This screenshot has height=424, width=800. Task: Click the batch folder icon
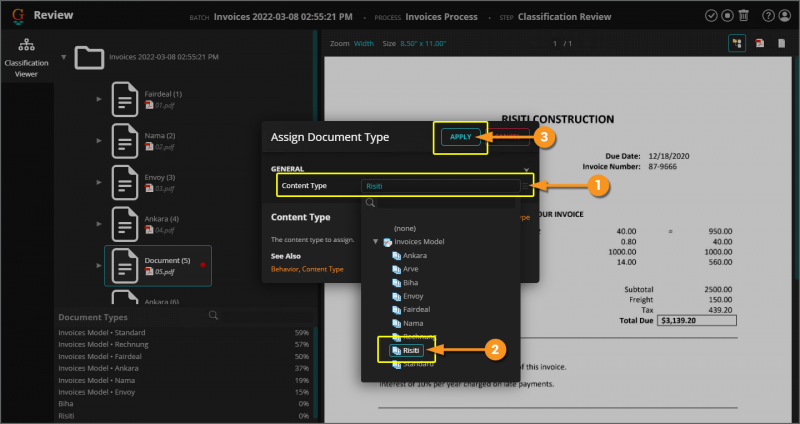click(x=89, y=57)
